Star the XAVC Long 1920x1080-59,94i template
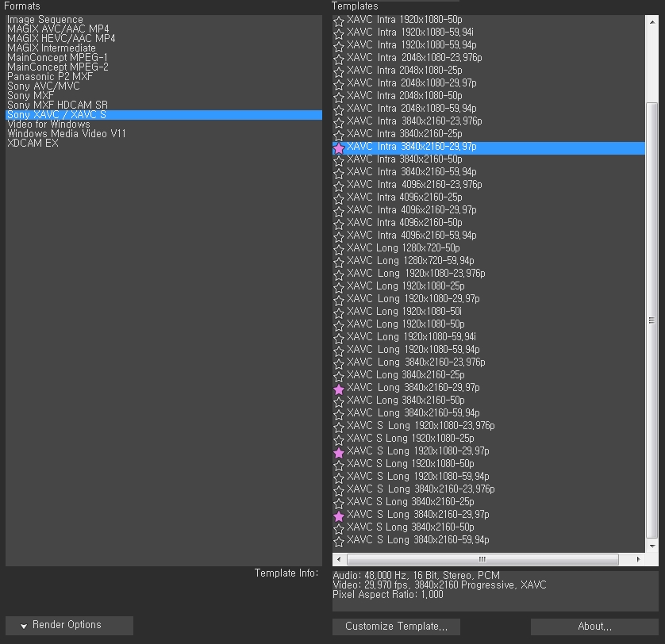This screenshot has height=644, width=665. pos(338,339)
